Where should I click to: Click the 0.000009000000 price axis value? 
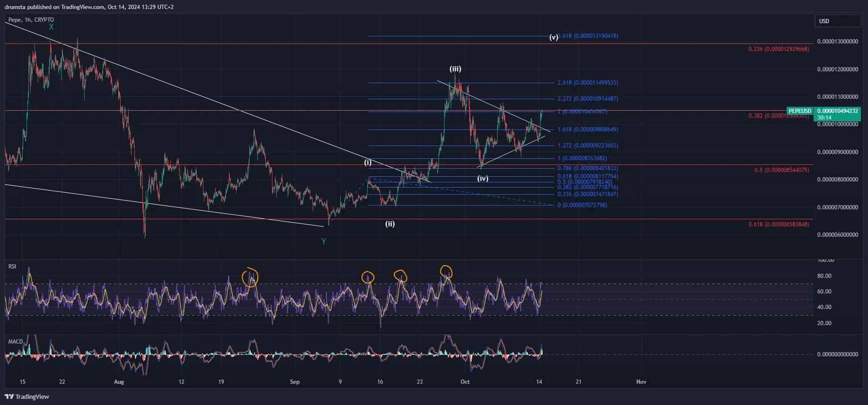pos(837,152)
